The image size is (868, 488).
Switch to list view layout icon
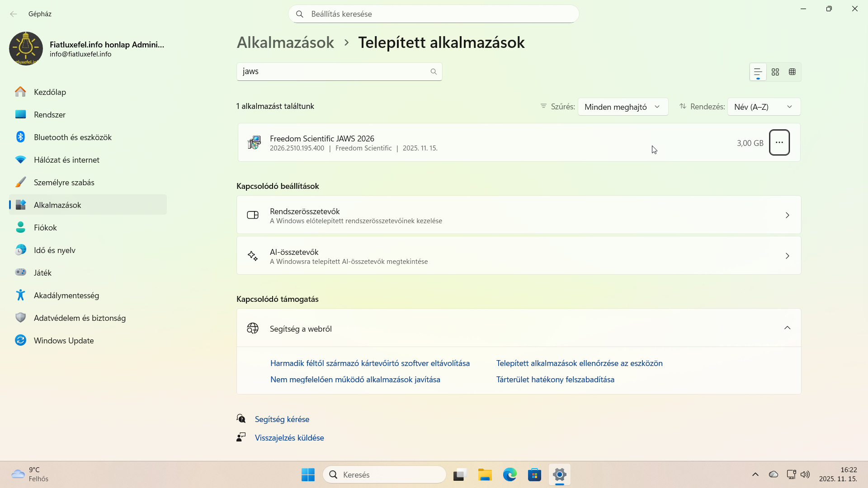click(758, 72)
